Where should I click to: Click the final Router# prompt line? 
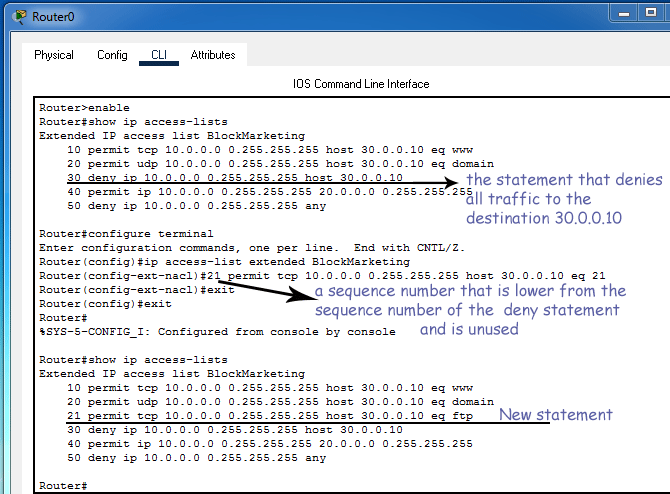pyautogui.click(x=63, y=486)
